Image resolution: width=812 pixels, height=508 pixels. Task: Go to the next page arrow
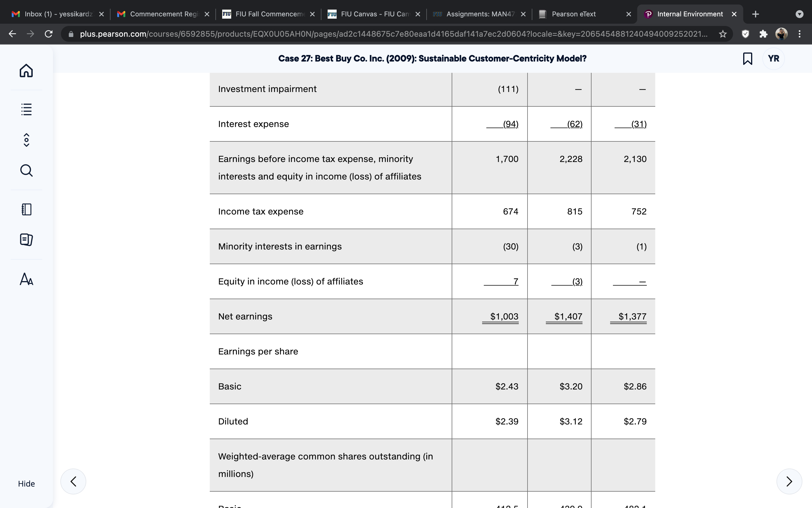coord(789,481)
